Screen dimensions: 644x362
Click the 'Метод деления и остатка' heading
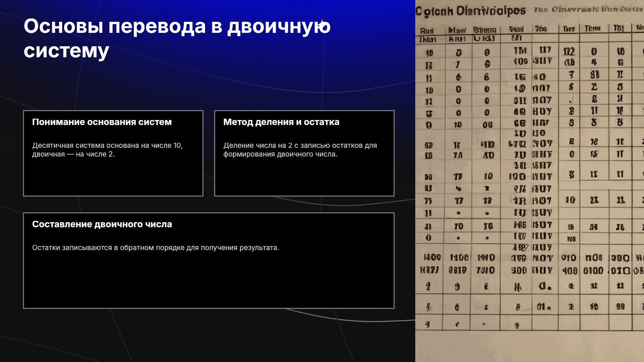click(281, 122)
